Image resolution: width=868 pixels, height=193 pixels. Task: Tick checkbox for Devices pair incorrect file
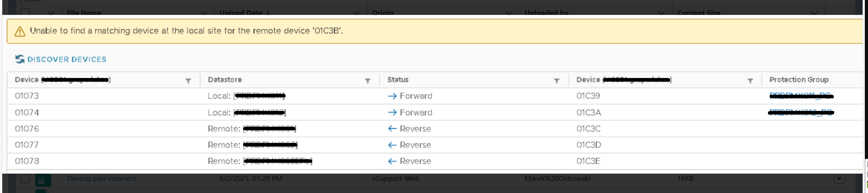(25, 179)
